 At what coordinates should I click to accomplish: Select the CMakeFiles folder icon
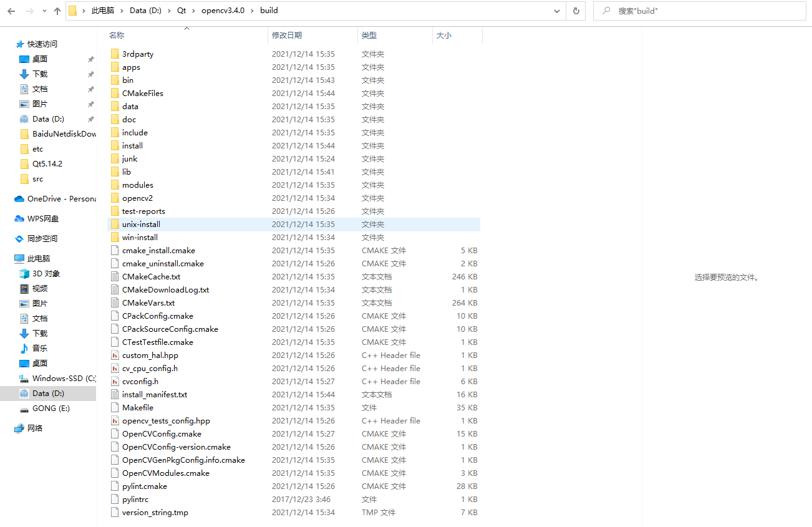point(115,94)
